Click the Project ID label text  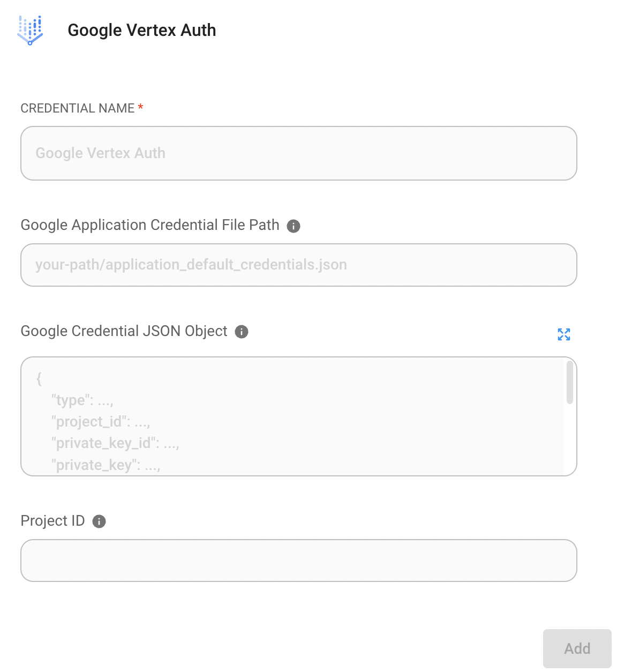[x=52, y=521]
